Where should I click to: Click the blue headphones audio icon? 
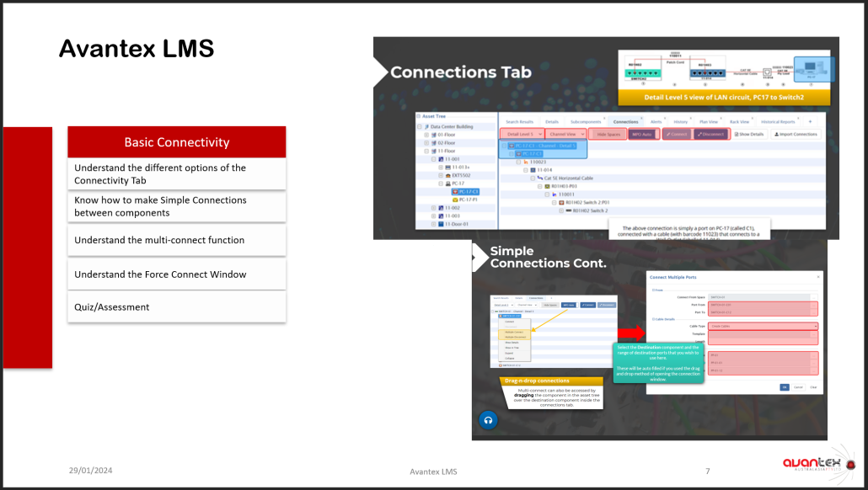tap(487, 420)
